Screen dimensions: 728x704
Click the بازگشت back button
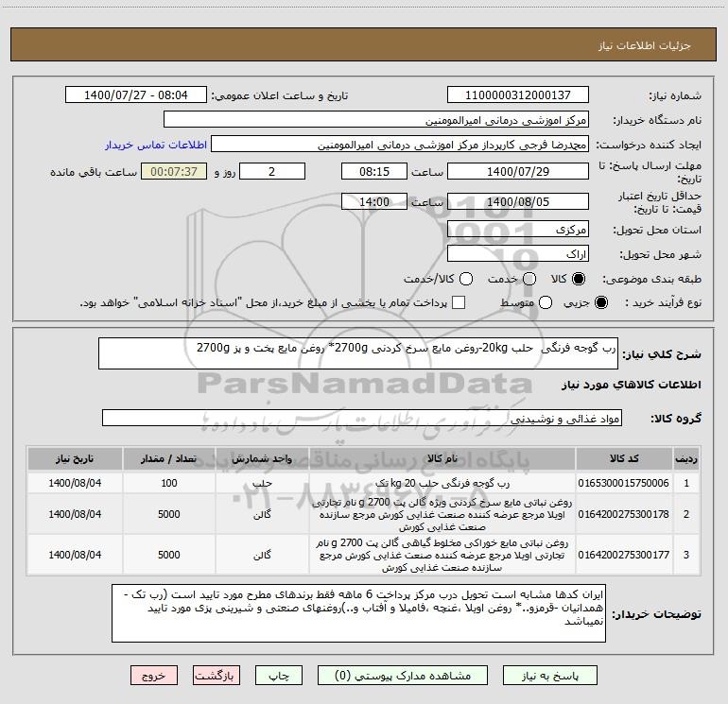[x=217, y=676]
